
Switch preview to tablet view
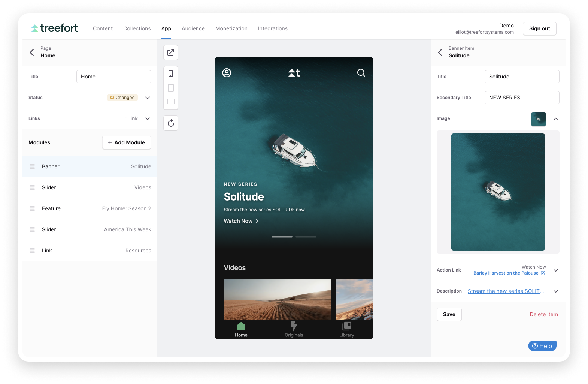171,88
